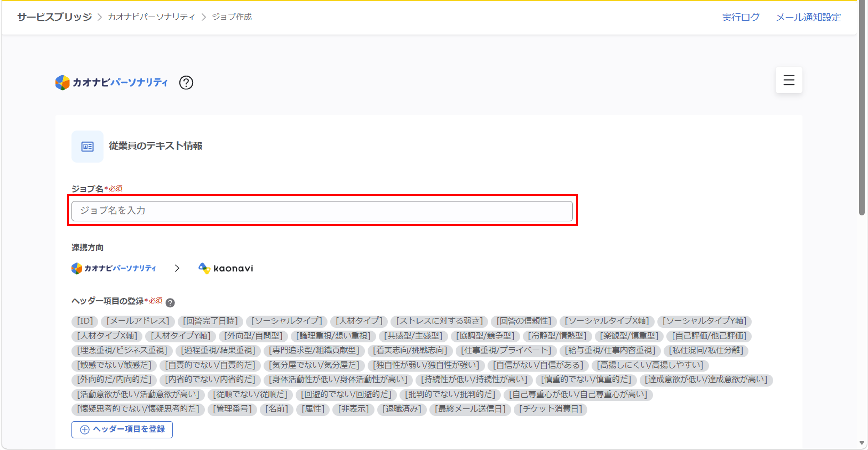
Task: Open the メール通知設定 link
Action: (x=808, y=17)
